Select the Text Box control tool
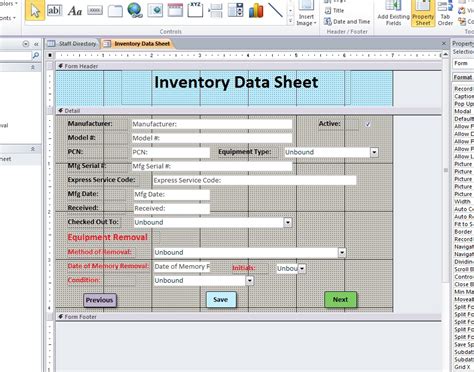 [x=54, y=10]
